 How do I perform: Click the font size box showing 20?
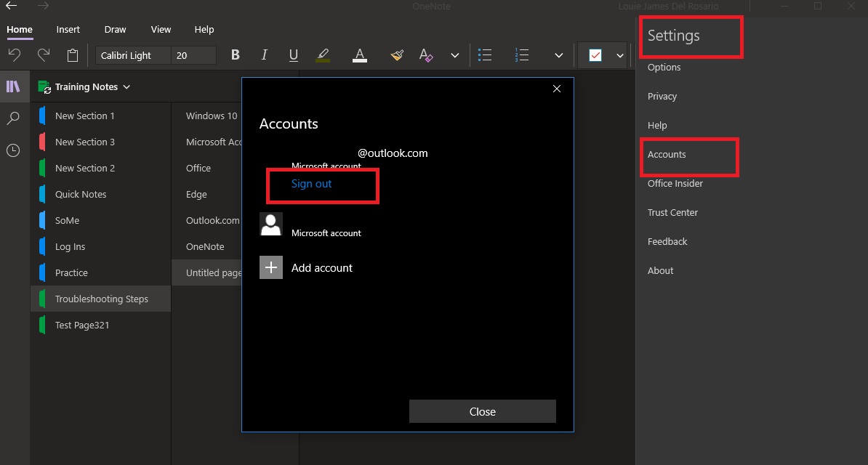(193, 55)
